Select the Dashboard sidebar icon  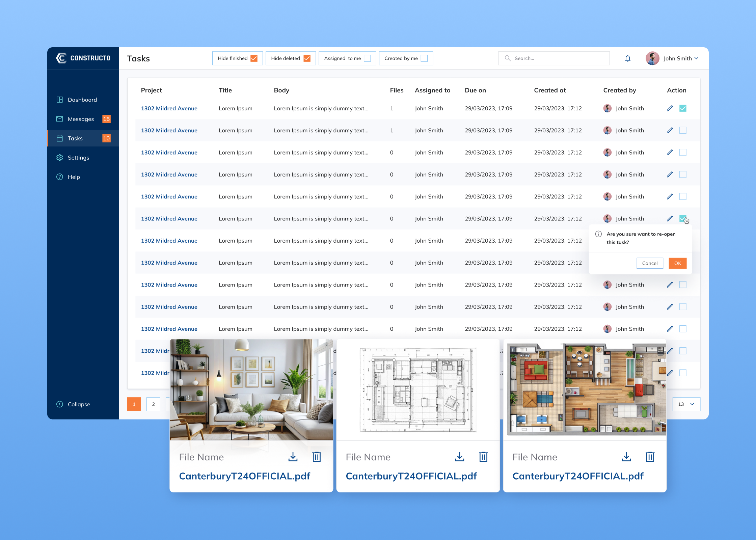point(59,100)
